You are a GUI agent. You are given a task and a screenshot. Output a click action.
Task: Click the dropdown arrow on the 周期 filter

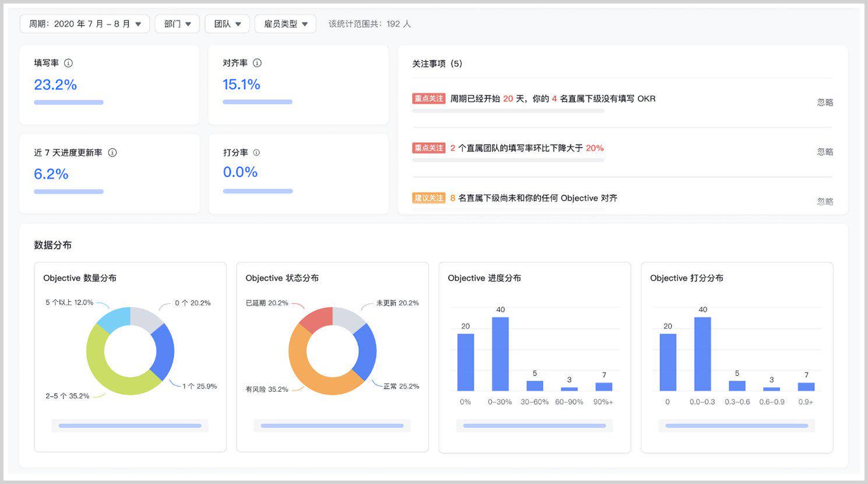[x=139, y=24]
